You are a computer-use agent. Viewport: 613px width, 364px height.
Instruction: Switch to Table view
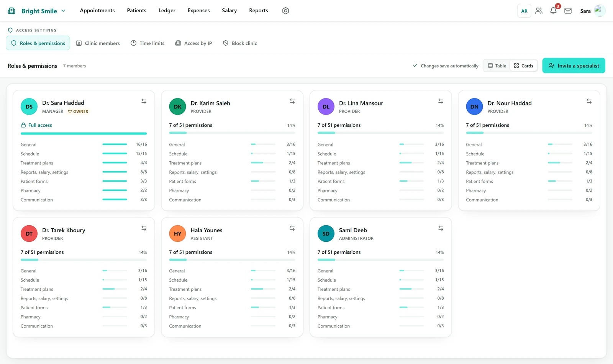click(497, 66)
